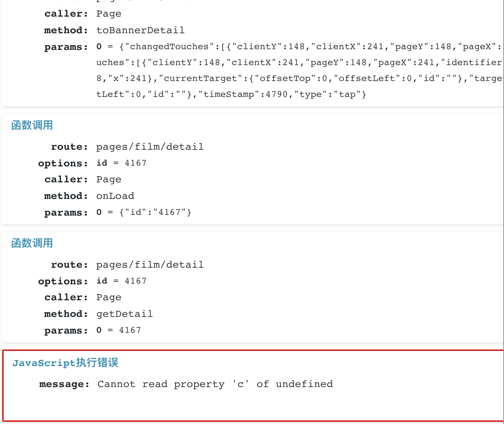Click the toBannerDetail method value
Screen dimensions: 504x424
(x=140, y=30)
